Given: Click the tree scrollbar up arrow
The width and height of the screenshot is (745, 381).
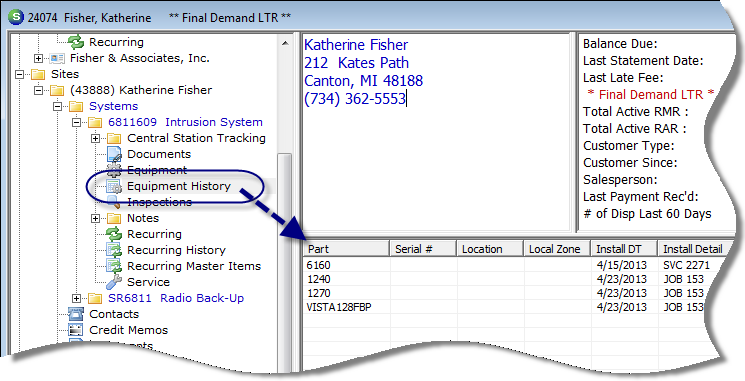Looking at the screenshot, I should click(285, 43).
